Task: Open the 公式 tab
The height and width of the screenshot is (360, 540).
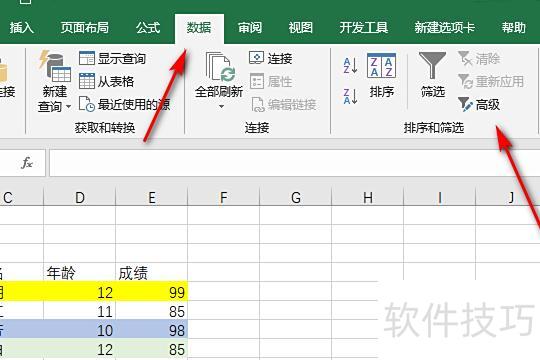Action: click(x=148, y=28)
